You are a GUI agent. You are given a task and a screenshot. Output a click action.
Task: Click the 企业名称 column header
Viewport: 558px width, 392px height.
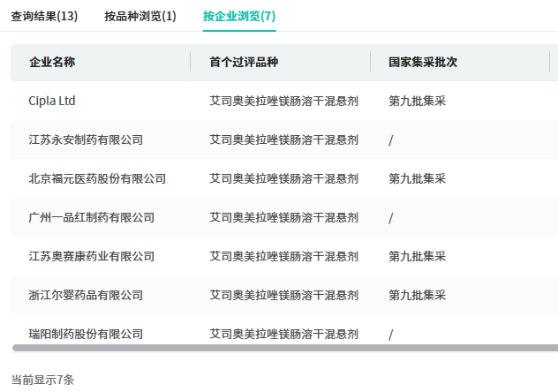tap(52, 62)
